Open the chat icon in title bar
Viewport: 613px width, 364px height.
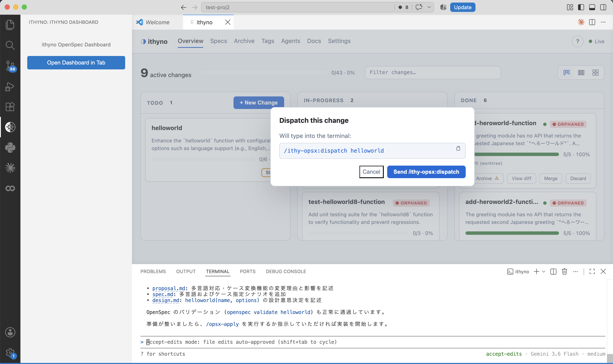[419, 7]
